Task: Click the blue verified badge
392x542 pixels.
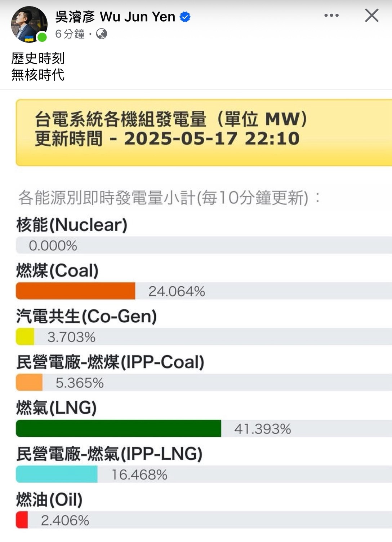Action: coord(185,17)
